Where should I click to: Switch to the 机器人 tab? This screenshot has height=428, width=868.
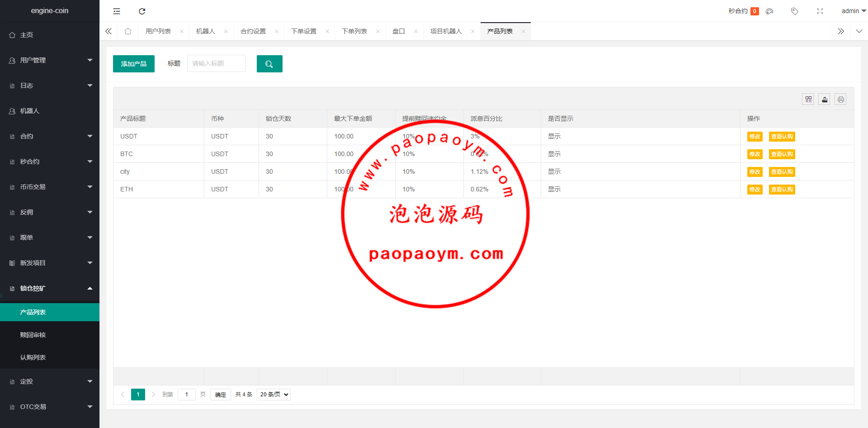[x=206, y=31]
